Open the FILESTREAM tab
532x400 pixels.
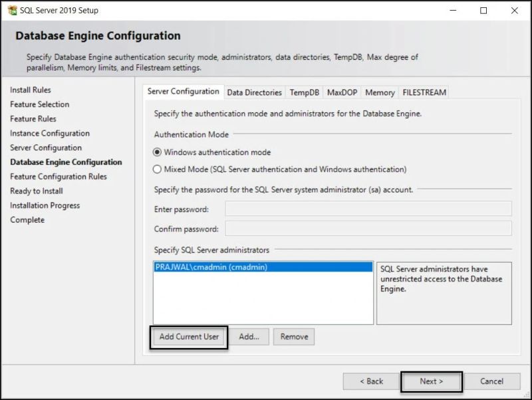(424, 93)
